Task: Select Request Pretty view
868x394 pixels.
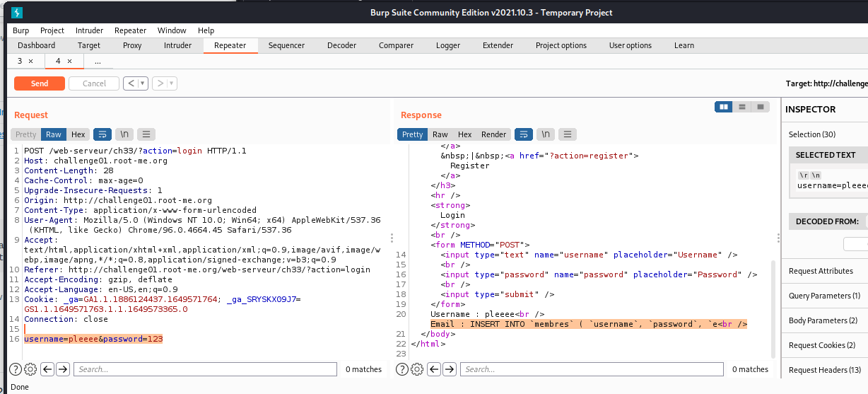Action: [25, 134]
